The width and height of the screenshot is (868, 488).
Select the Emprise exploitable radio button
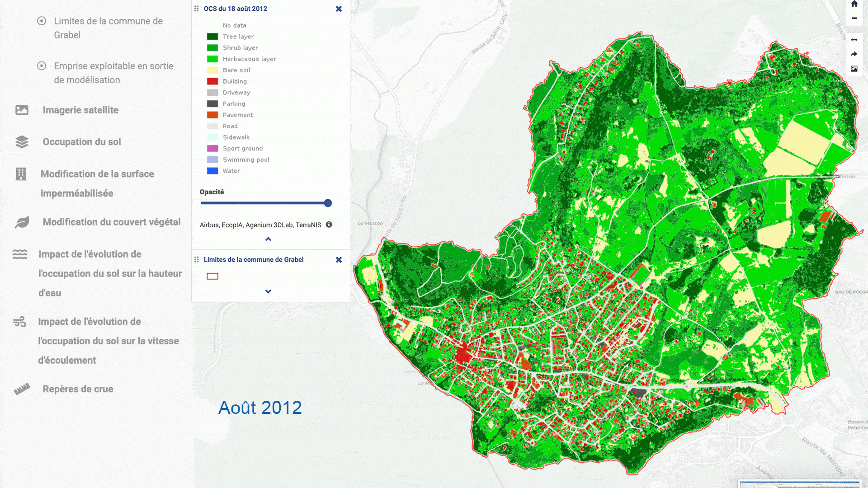click(x=42, y=66)
